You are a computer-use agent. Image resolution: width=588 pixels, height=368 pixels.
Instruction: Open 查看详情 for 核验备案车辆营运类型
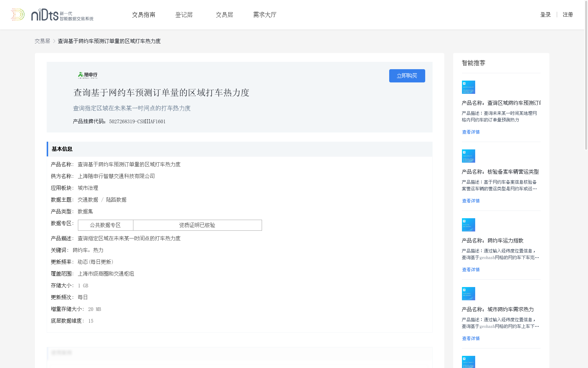(471, 201)
